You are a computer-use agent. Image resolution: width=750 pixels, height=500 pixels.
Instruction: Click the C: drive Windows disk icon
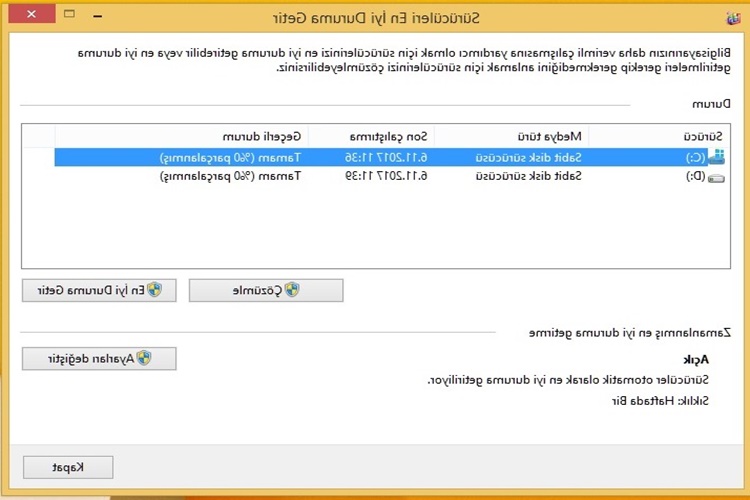[x=716, y=156]
